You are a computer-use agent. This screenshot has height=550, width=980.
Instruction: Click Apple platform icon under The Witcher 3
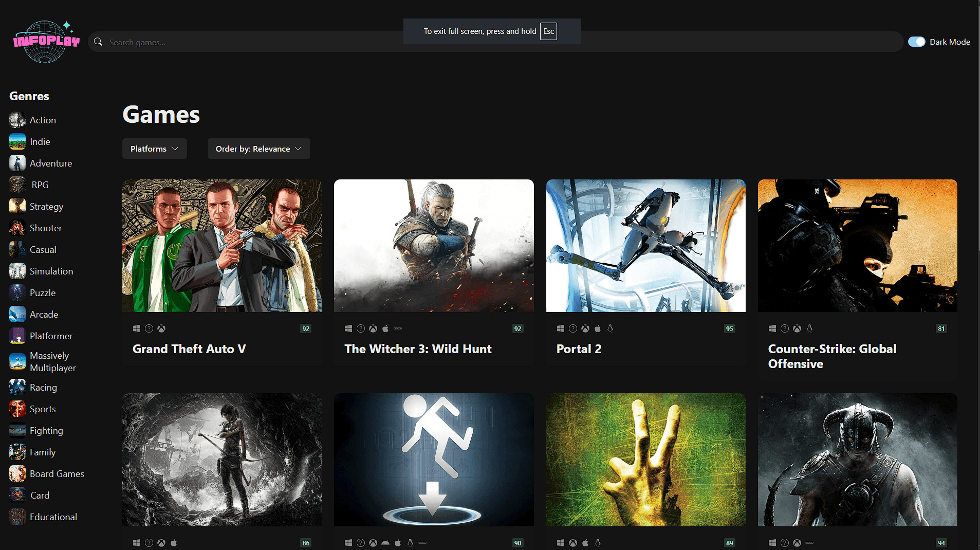pyautogui.click(x=385, y=328)
